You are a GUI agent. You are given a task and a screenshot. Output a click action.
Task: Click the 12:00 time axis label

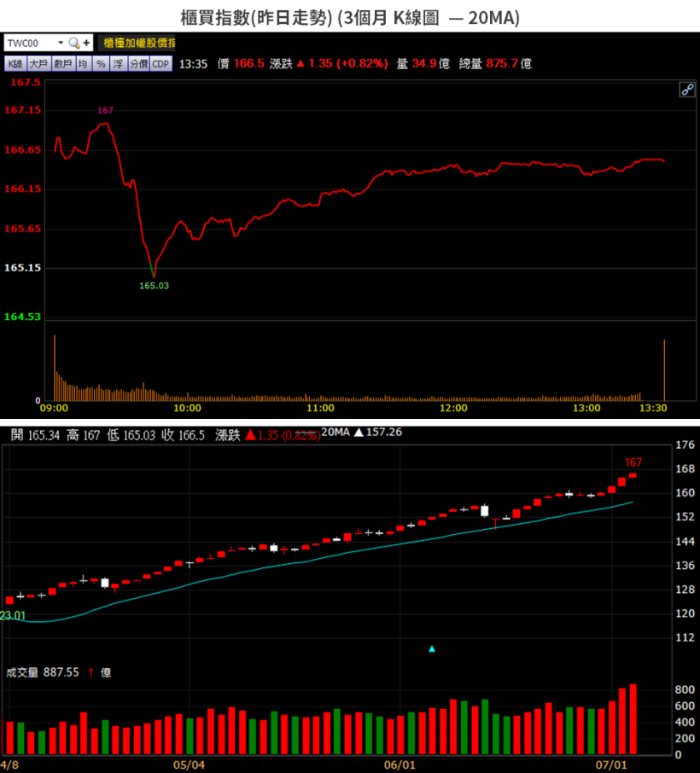453,408
